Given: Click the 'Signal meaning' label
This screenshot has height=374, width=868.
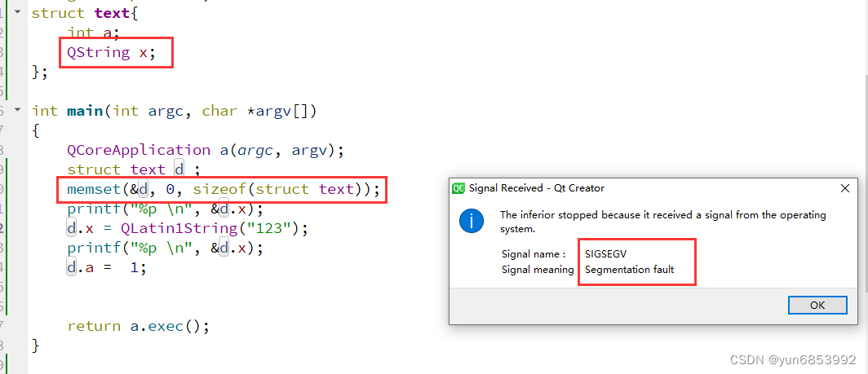Looking at the screenshot, I should 538,270.
